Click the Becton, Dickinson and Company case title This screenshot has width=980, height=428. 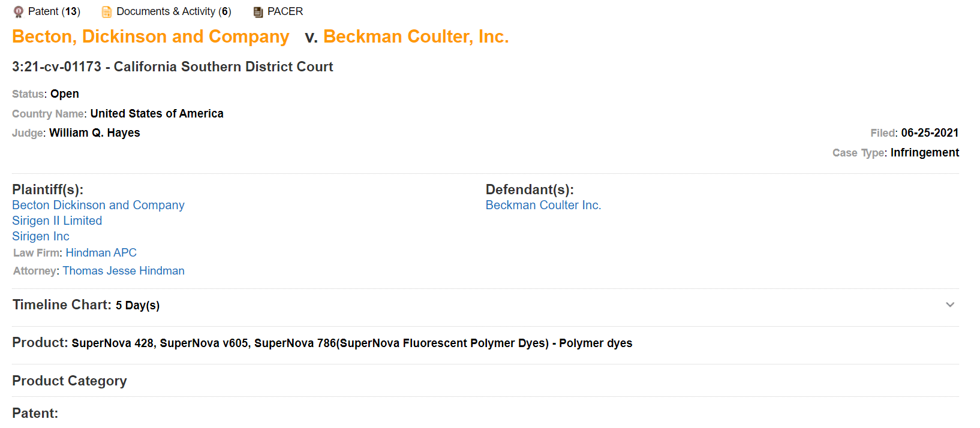150,36
